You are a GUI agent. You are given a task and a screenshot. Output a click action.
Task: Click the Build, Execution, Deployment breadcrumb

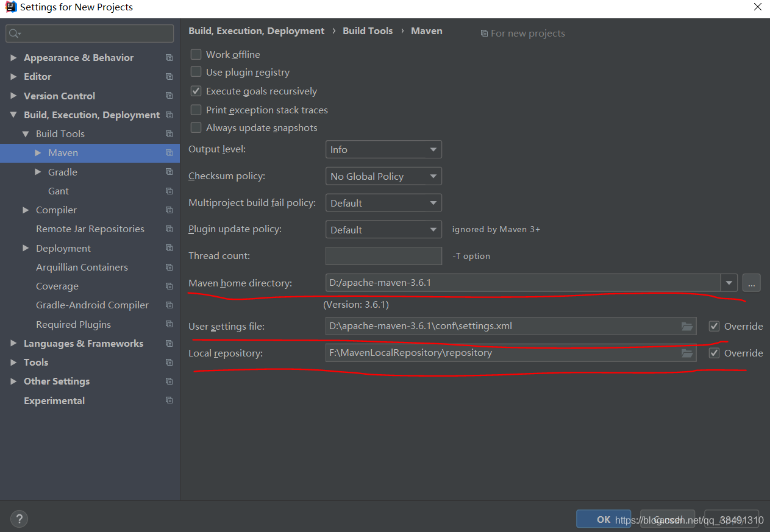coord(257,31)
